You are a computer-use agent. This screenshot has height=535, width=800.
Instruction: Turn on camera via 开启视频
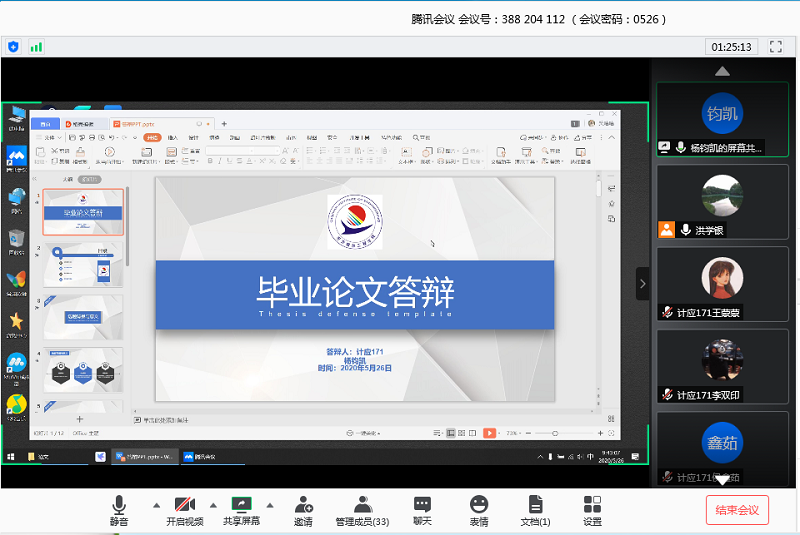tap(184, 510)
